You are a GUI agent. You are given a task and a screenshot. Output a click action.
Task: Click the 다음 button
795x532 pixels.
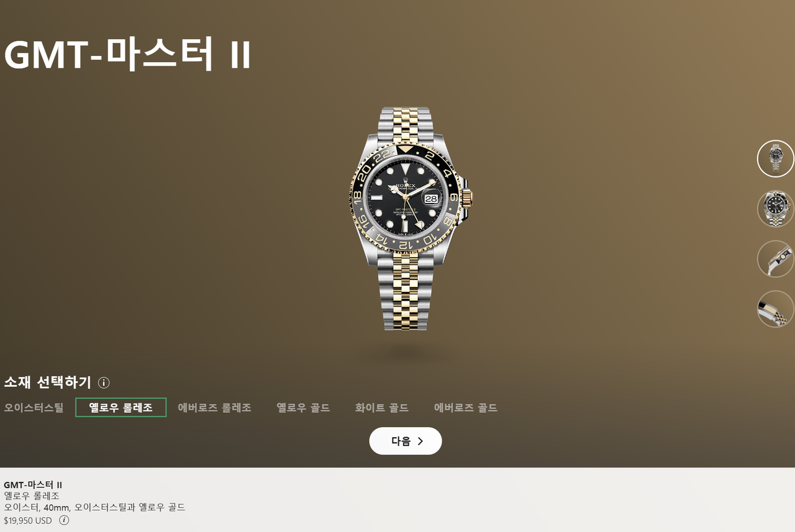point(406,441)
